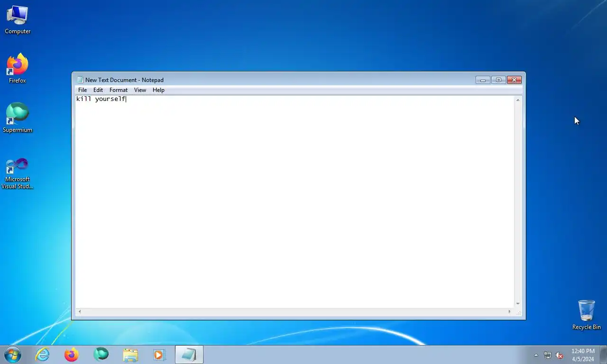607x364 pixels.
Task: Launch Supermium from the taskbar
Action: tap(101, 355)
